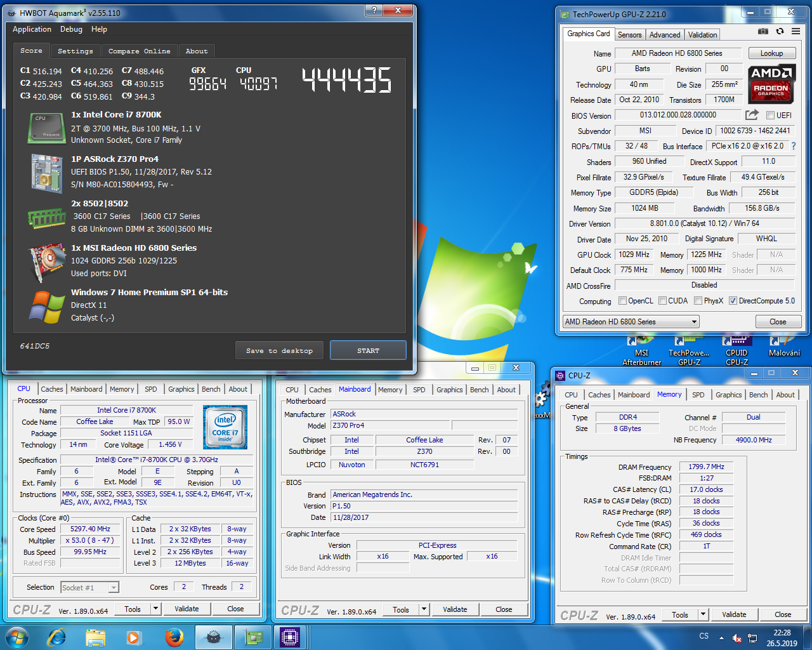Image resolution: width=812 pixels, height=650 pixels.
Task: Click the GPU-Z screenshot camera icon
Action: pos(763,31)
